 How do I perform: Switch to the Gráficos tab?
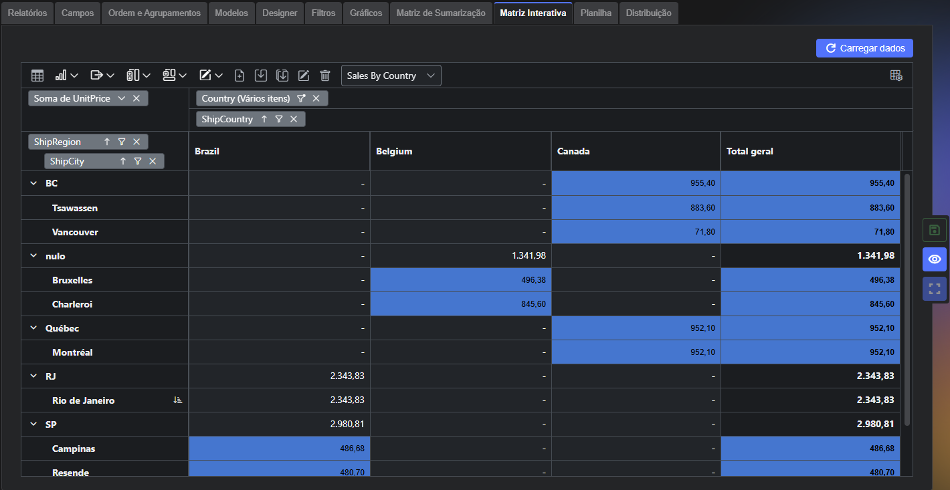click(x=367, y=13)
